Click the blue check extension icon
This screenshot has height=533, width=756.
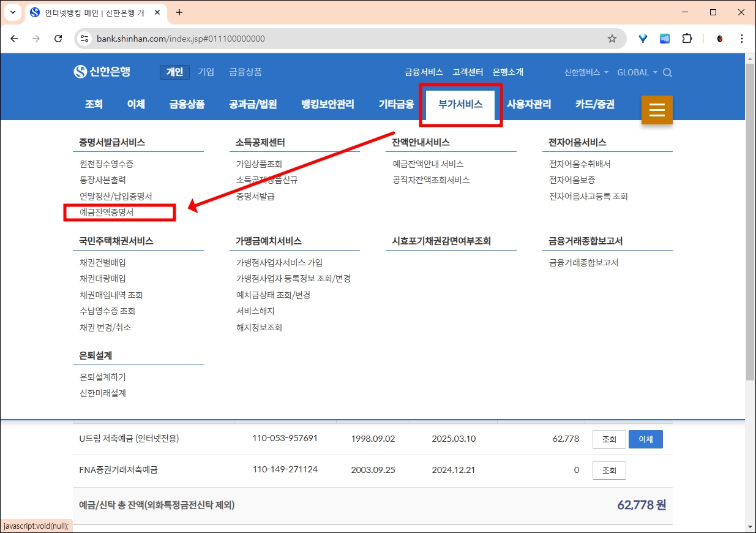tap(643, 39)
